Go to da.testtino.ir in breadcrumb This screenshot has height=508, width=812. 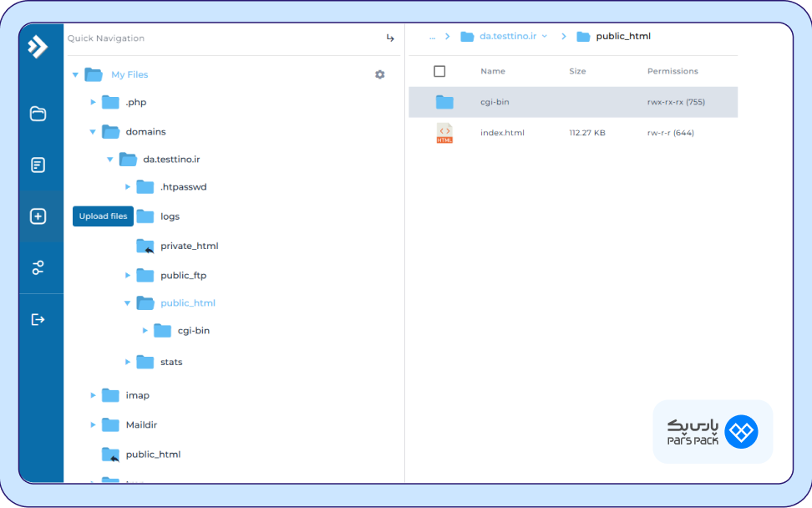click(x=508, y=36)
